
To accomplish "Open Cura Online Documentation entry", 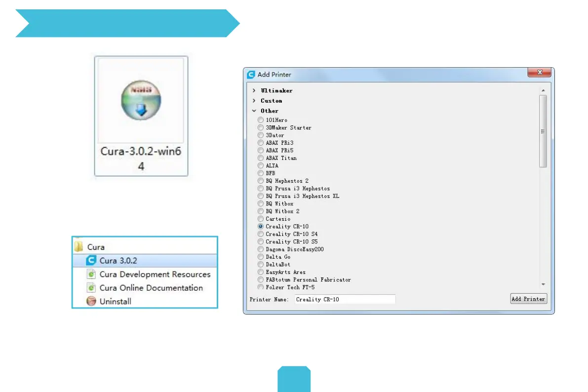I will pyautogui.click(x=145, y=288).
